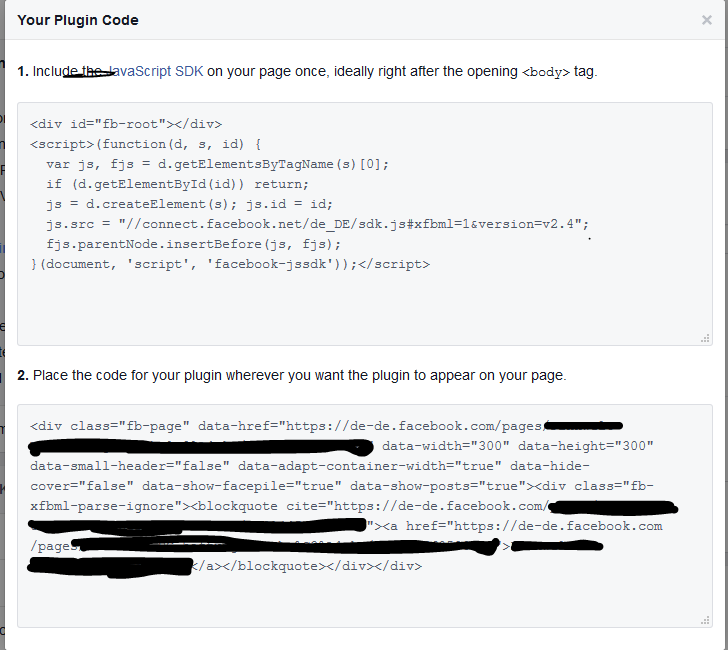
Task: Click the createElement code line
Action: pos(189,204)
